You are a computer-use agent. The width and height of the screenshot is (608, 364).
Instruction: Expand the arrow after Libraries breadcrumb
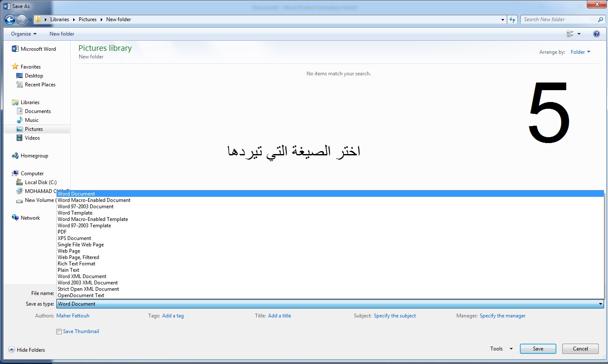(x=74, y=19)
